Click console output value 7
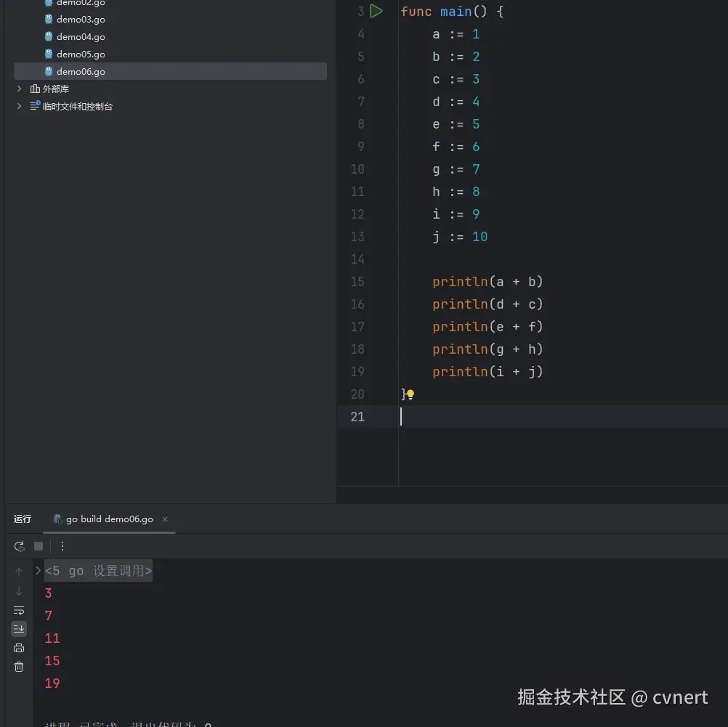The image size is (728, 727). [48, 616]
